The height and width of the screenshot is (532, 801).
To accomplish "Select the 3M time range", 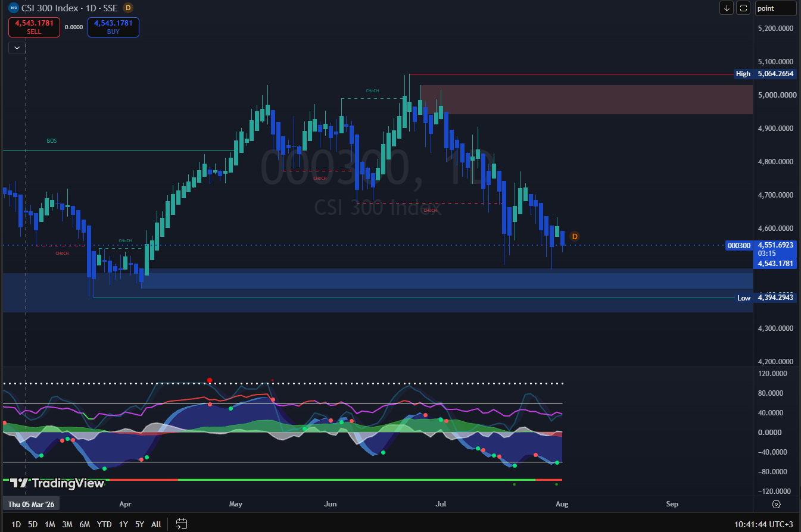I will [x=67, y=524].
